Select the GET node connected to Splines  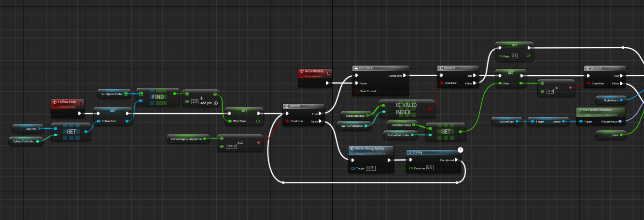(x=71, y=131)
